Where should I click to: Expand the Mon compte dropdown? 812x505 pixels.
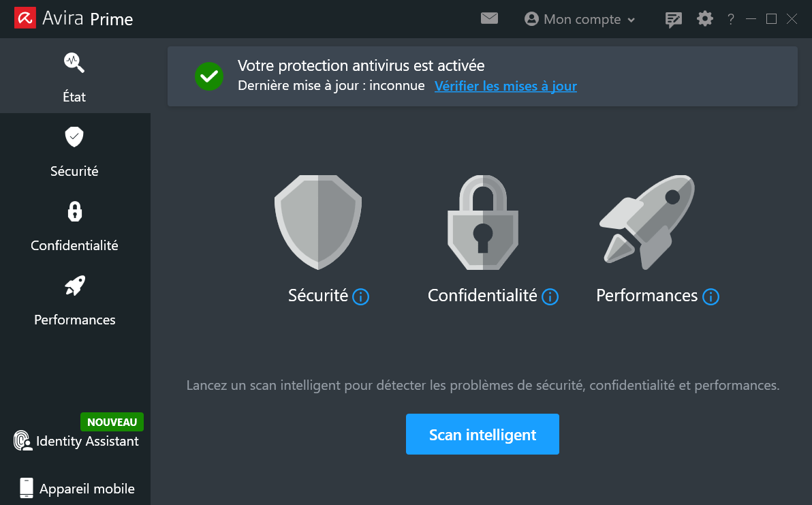coord(580,19)
